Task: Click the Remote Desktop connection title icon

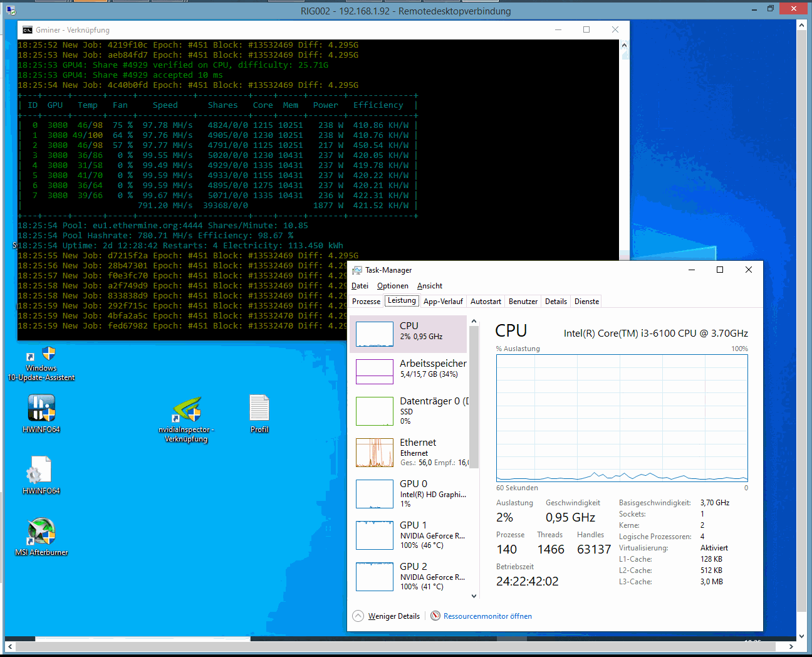Action: pyautogui.click(x=11, y=10)
